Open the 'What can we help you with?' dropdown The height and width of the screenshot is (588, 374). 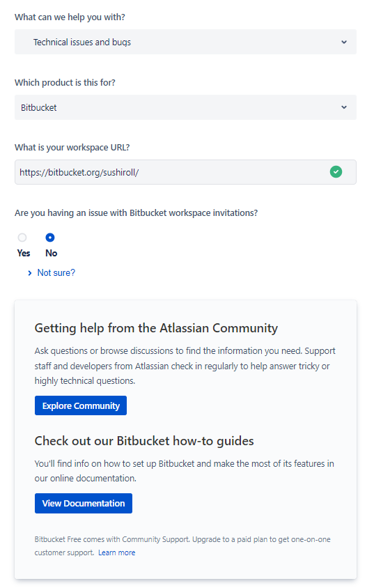(x=185, y=42)
